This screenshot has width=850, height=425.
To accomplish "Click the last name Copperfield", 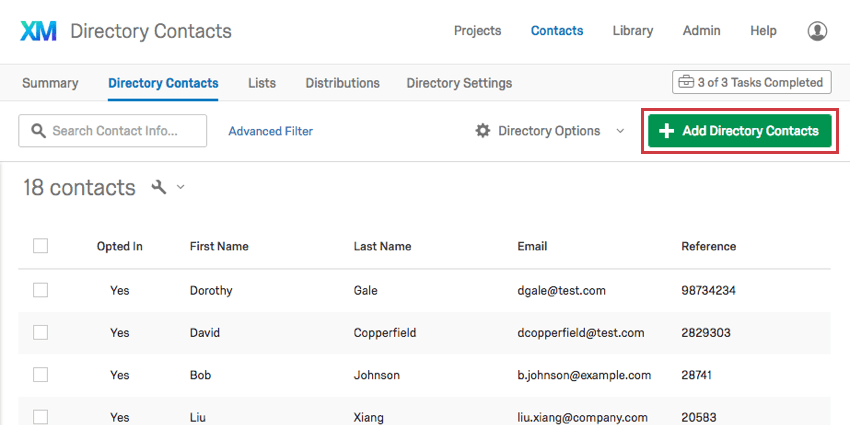I will pyautogui.click(x=385, y=333).
